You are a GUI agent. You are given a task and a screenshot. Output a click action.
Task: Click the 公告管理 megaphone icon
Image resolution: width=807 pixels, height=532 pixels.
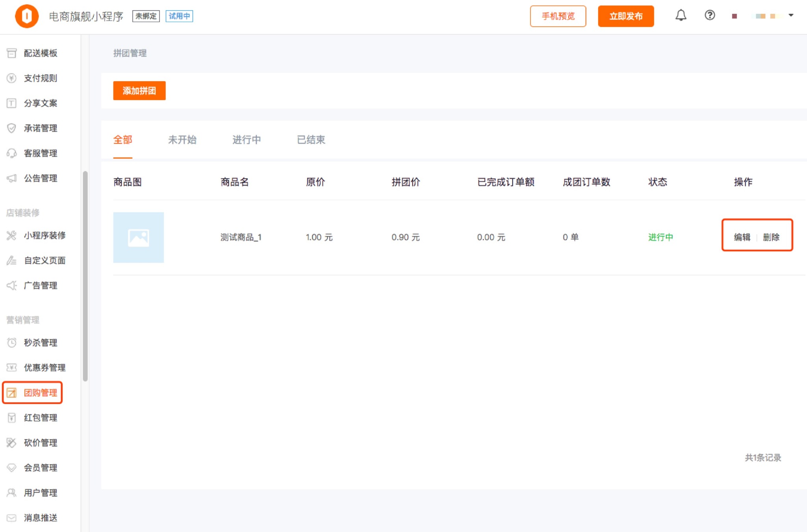12,178
